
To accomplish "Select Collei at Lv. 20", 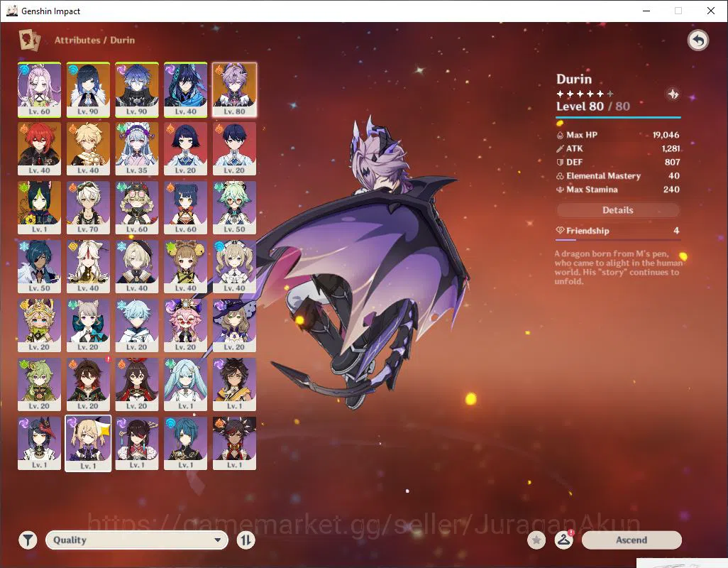I will coord(40,385).
